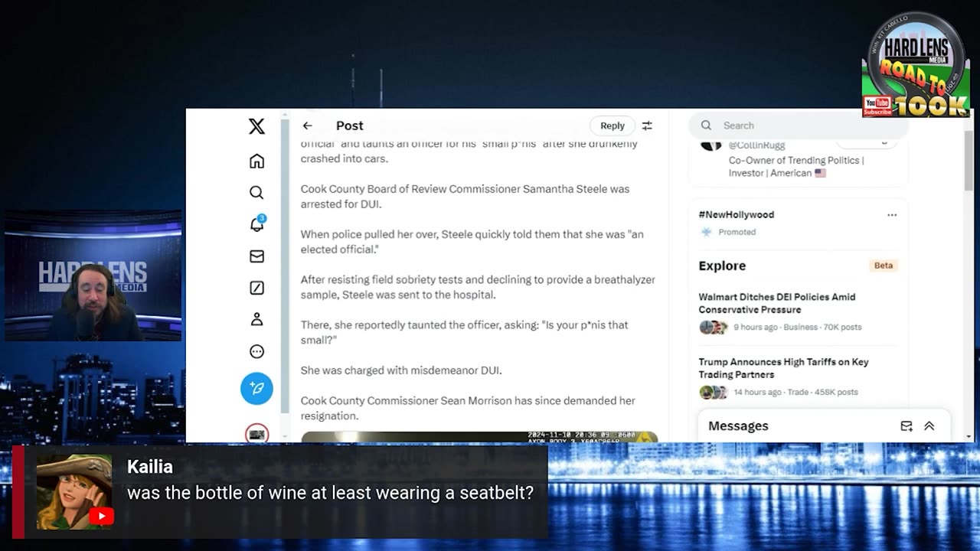
Task: Click the embedded bodycam video thumbnail
Action: coord(479,436)
